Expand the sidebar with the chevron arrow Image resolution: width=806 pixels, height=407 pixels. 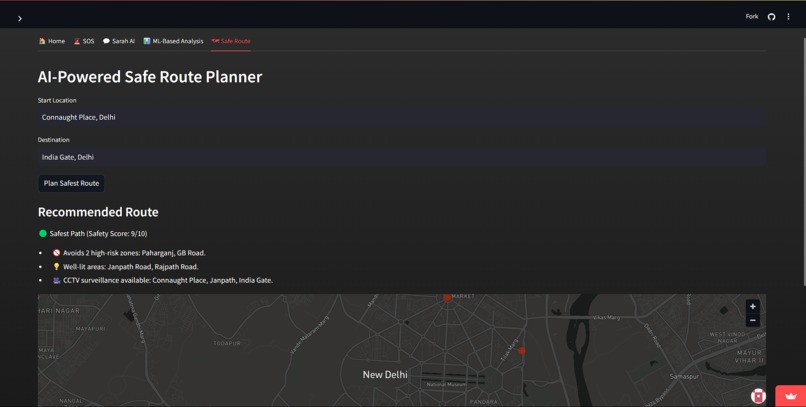point(20,18)
